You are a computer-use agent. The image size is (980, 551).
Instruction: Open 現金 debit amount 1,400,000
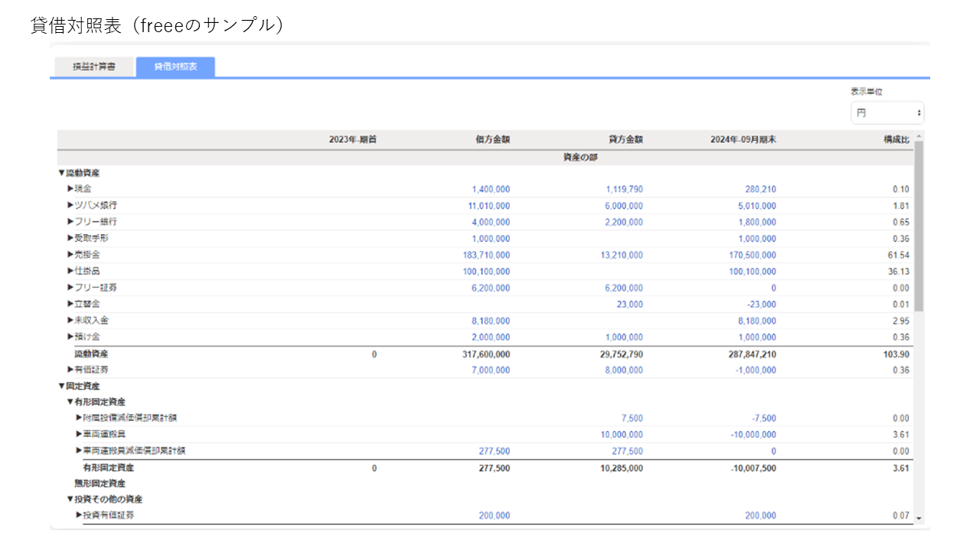coord(491,190)
